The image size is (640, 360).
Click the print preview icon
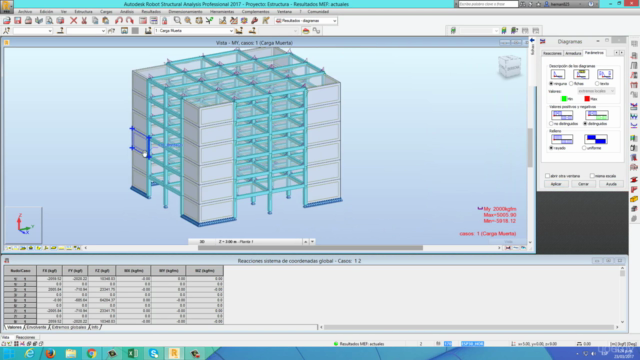[x=49, y=20]
